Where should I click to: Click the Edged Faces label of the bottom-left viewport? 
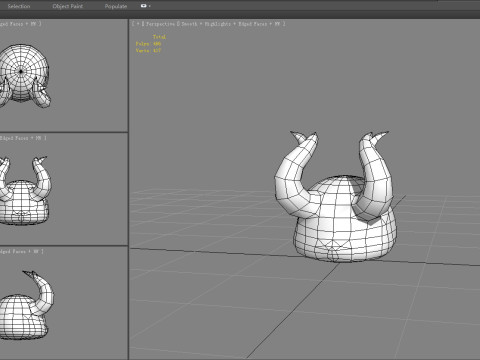pos(13,251)
